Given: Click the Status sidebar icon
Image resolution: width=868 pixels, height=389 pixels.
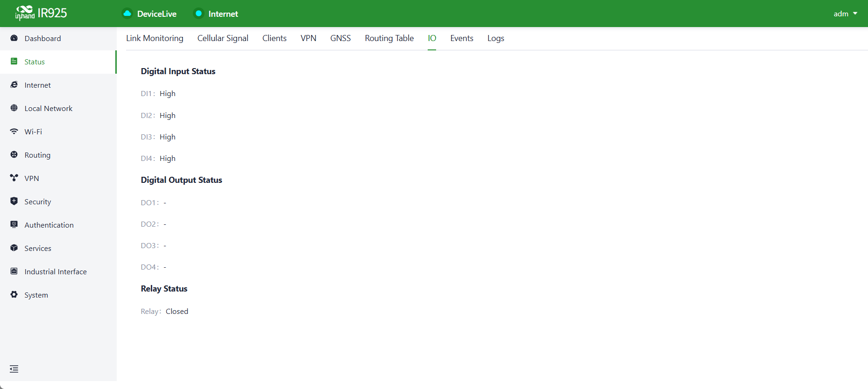Looking at the screenshot, I should pyautogui.click(x=14, y=62).
